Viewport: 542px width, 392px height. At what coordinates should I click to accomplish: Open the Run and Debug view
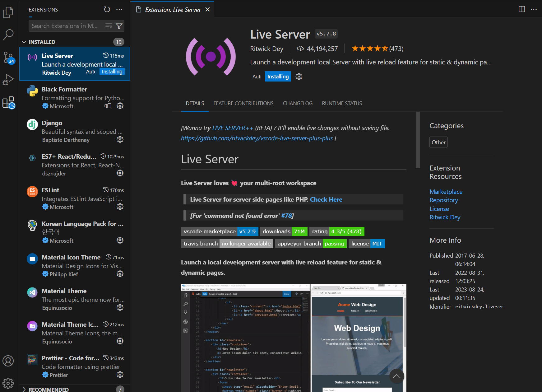click(x=8, y=80)
